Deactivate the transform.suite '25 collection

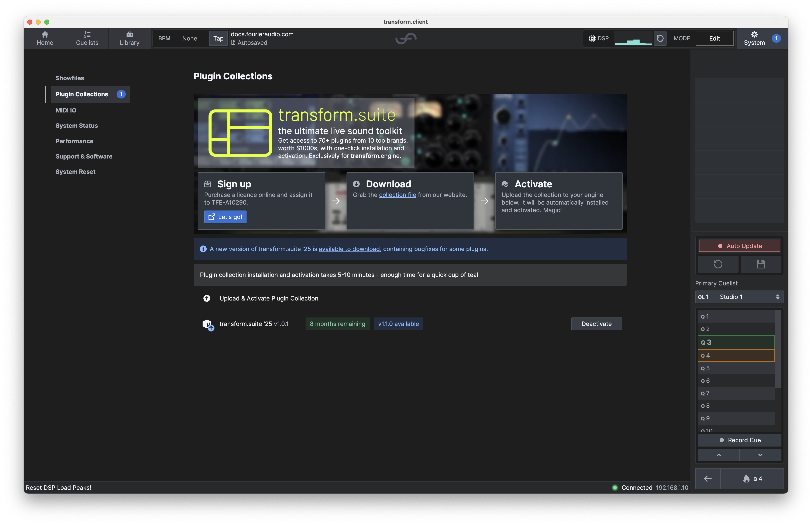596,324
